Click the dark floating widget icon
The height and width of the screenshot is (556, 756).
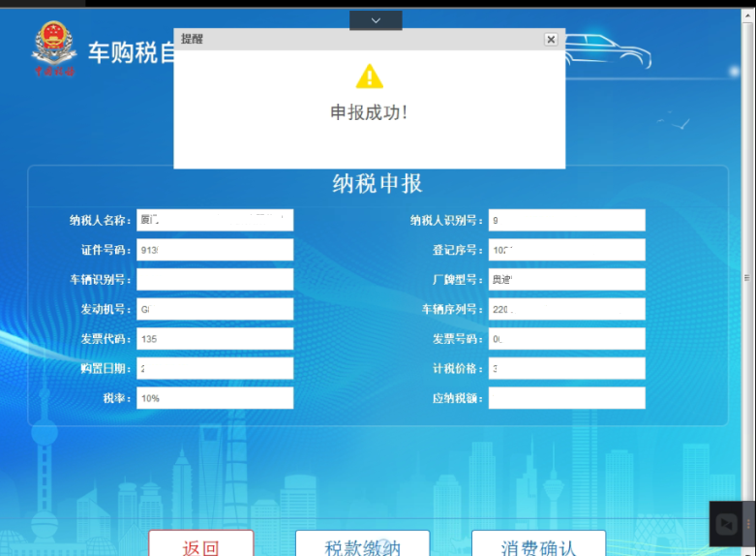click(x=727, y=524)
